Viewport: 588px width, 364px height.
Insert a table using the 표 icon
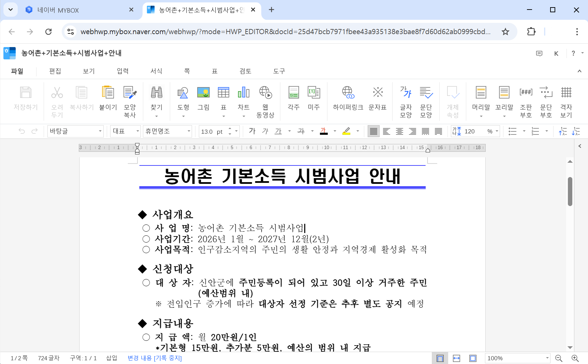223,97
